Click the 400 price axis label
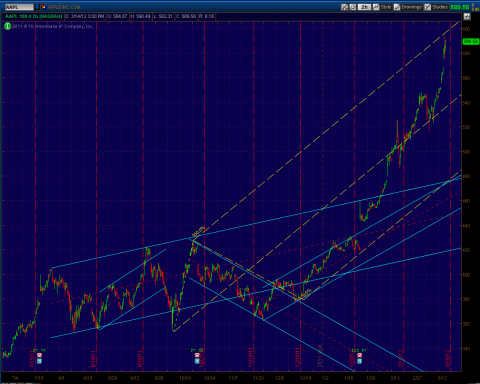480x384 pixels. [467, 275]
